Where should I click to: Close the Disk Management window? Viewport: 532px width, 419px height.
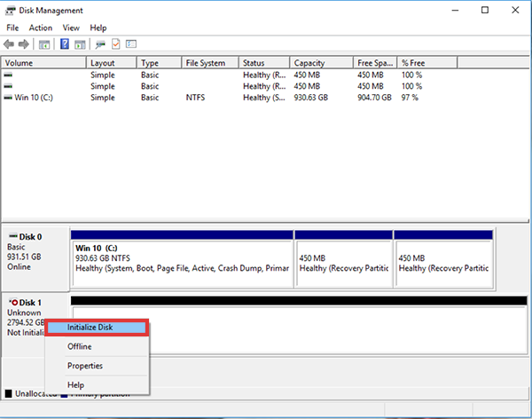pos(515,10)
